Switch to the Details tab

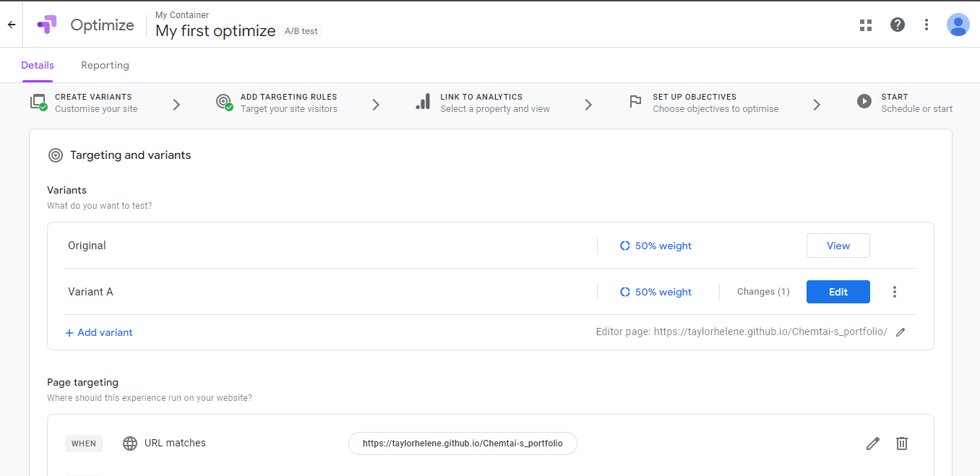[x=38, y=65]
